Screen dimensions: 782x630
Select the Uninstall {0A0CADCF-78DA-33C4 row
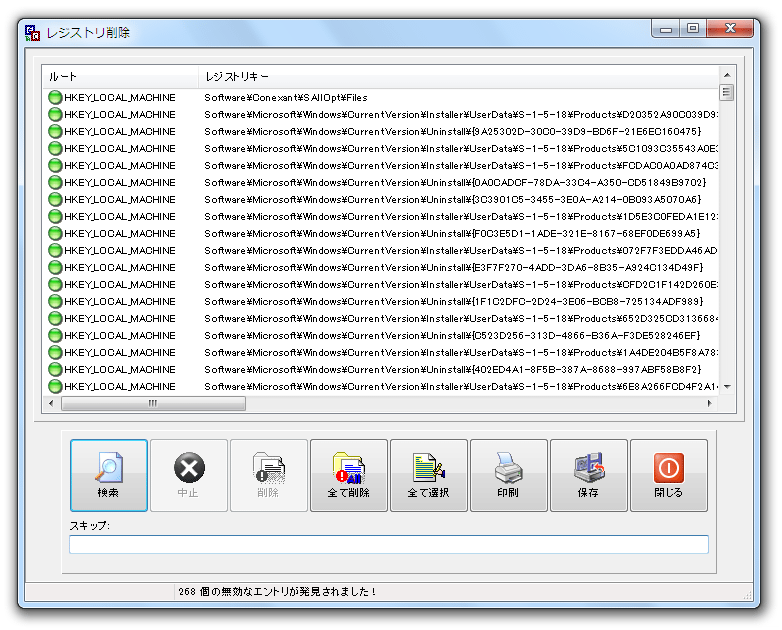click(x=380, y=183)
